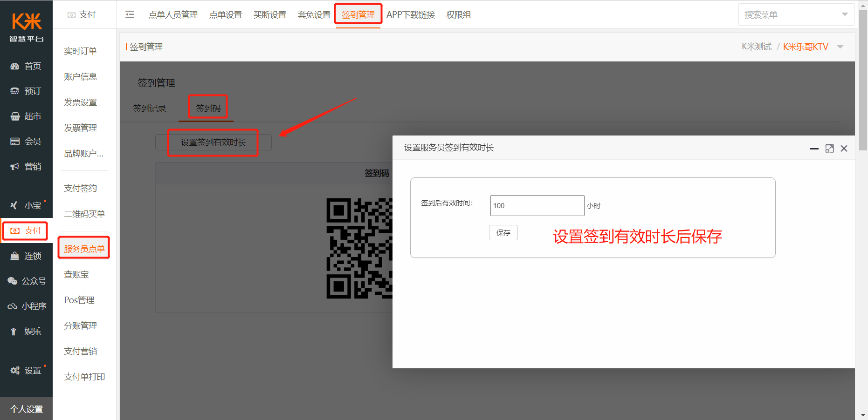Viewport: 868px width, 420px height.
Task: Click scrollbar down arrow at bottom right
Action: coord(863,415)
